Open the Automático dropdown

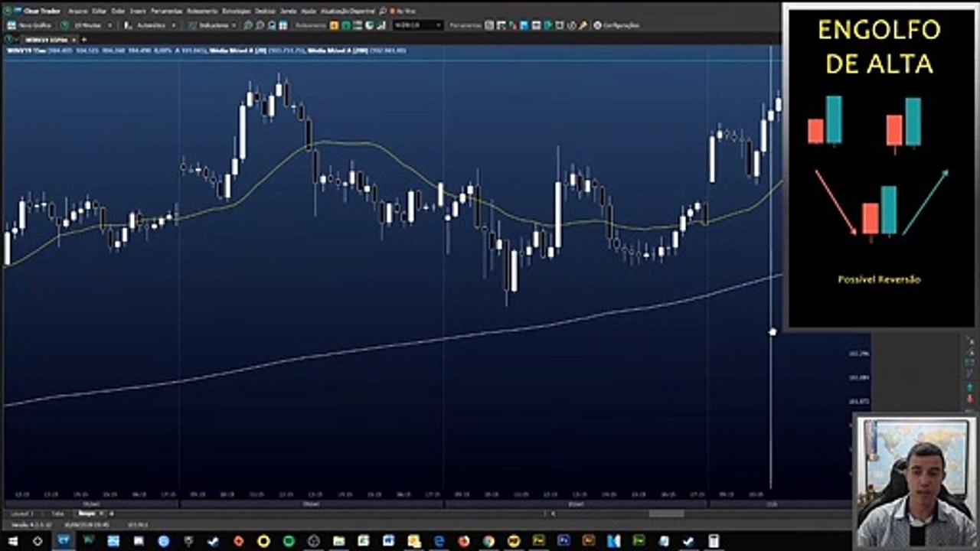[149, 25]
